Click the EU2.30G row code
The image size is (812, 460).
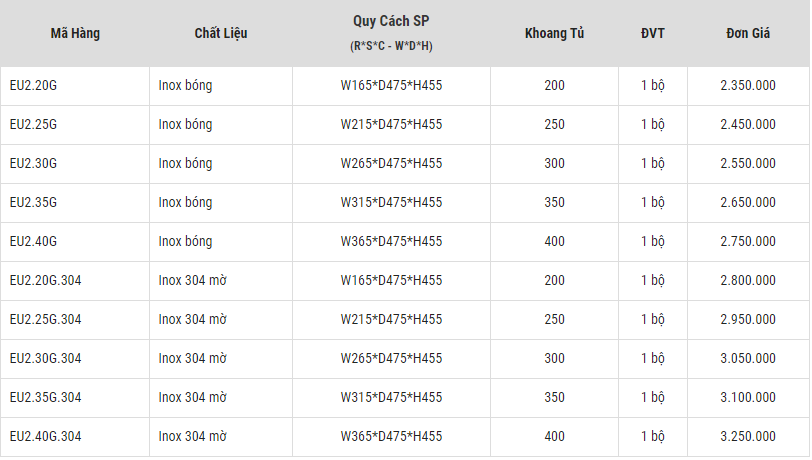click(33, 163)
